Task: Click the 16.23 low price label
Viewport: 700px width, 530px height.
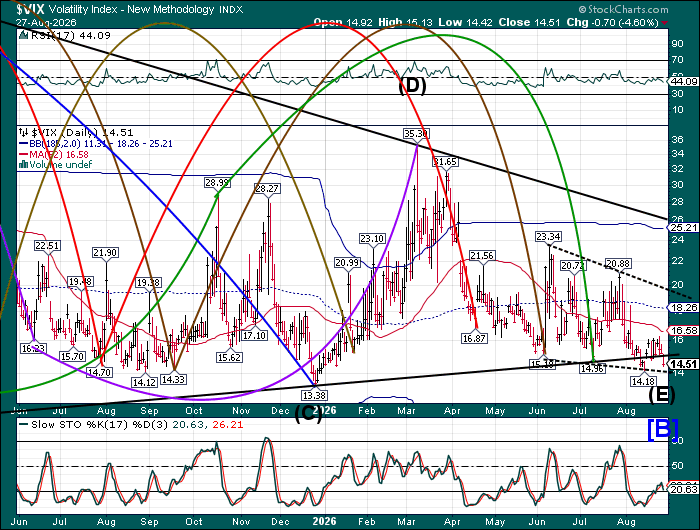Action: click(33, 348)
